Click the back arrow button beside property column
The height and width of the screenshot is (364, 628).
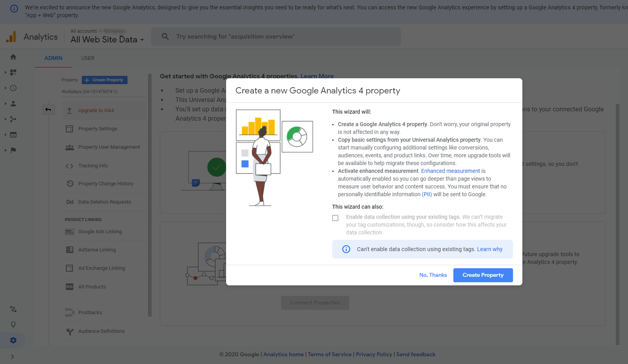tap(48, 110)
